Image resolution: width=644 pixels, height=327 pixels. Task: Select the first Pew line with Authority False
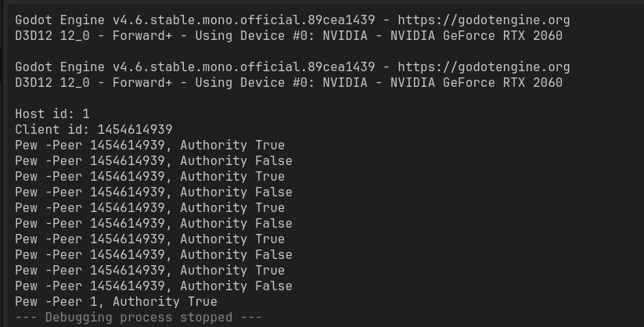click(153, 161)
